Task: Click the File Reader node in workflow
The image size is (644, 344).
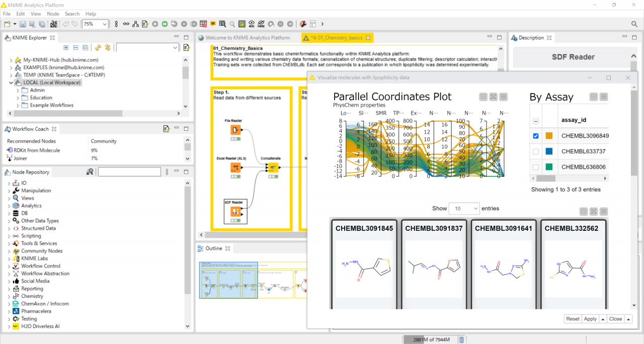Action: coord(235,130)
